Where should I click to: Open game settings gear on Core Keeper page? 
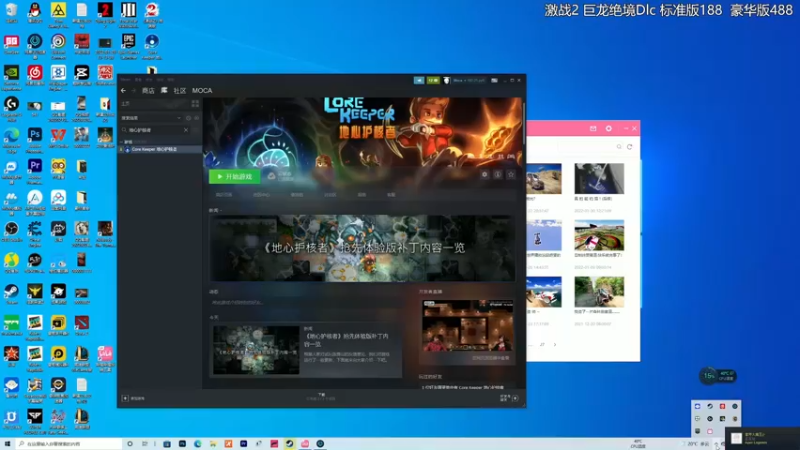pyautogui.click(x=485, y=174)
